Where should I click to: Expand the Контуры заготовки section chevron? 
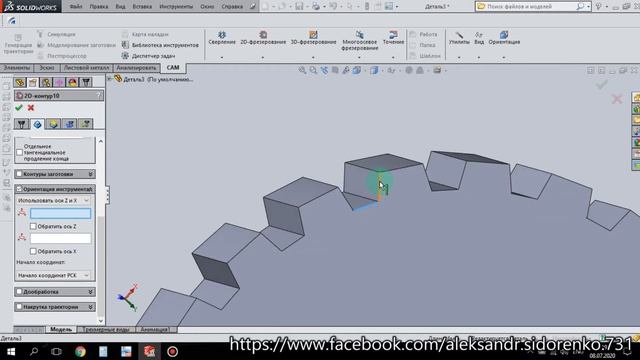point(91,174)
